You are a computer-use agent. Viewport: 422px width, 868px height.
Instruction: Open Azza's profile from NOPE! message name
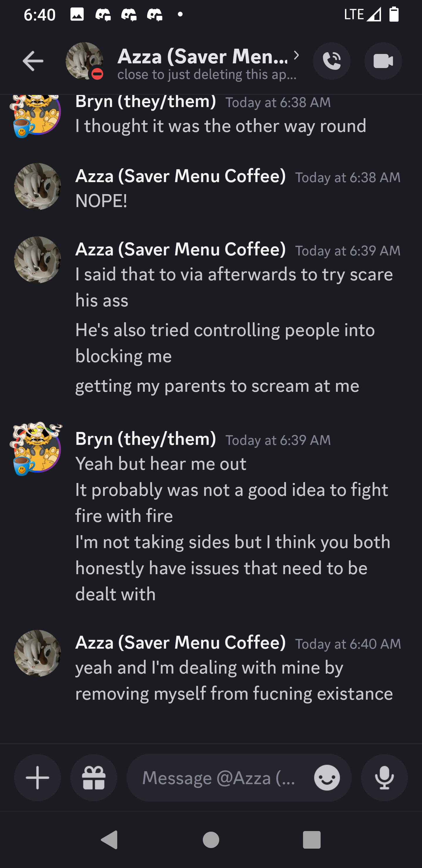180,176
